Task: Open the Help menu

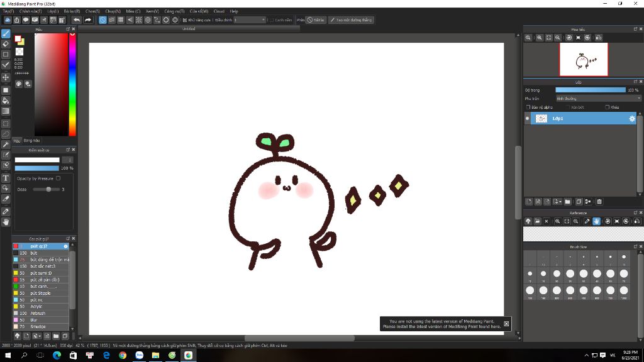Action: point(234,11)
